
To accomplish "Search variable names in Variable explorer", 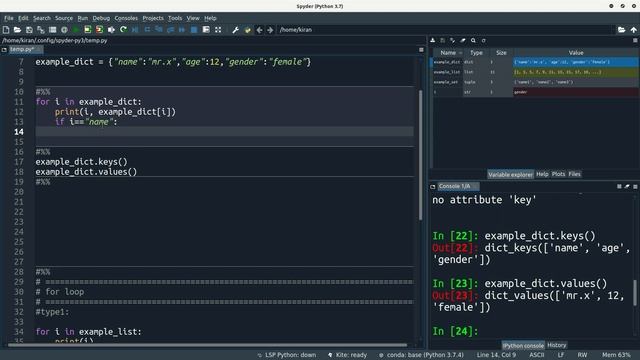I will coord(473,40).
